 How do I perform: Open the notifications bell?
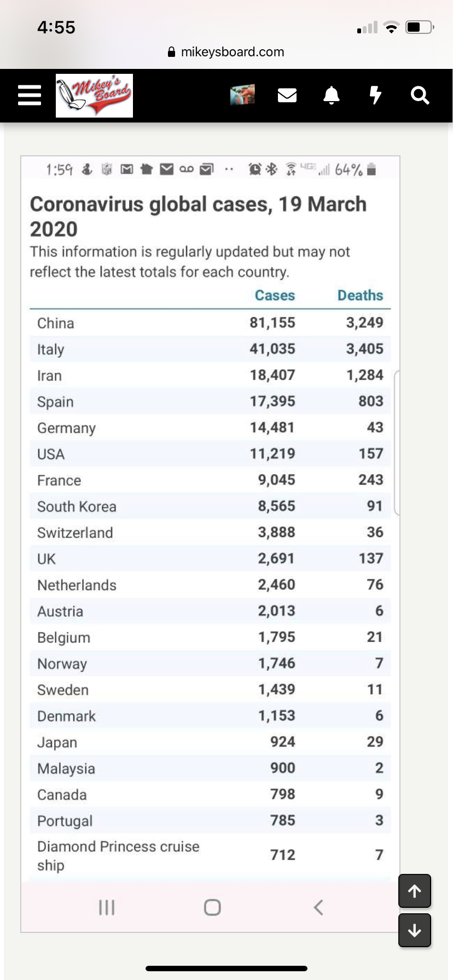(x=331, y=95)
